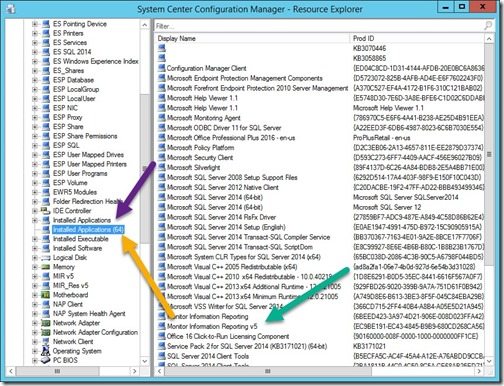Expand the Installed Software tree node
The width and height of the screenshot is (504, 386).
tap(35, 248)
